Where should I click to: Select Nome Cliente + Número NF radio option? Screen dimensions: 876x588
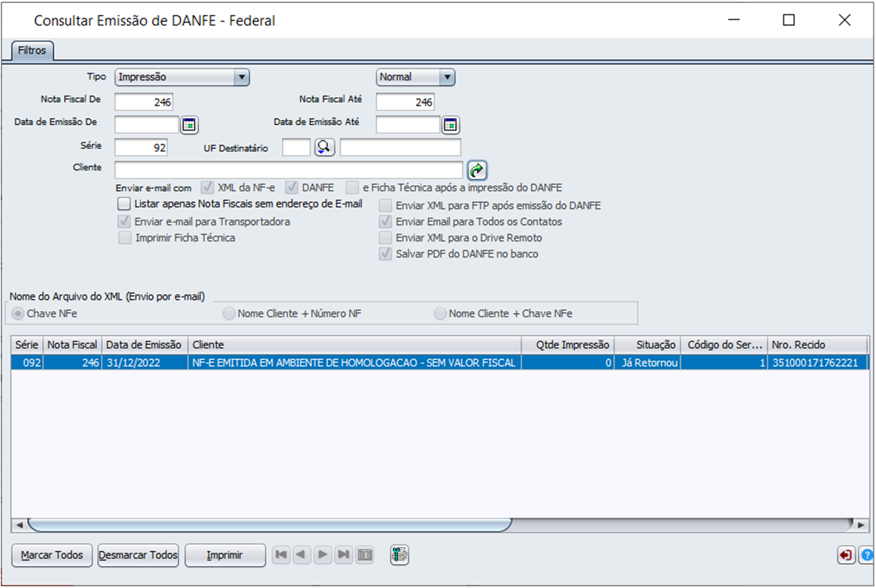[229, 314]
